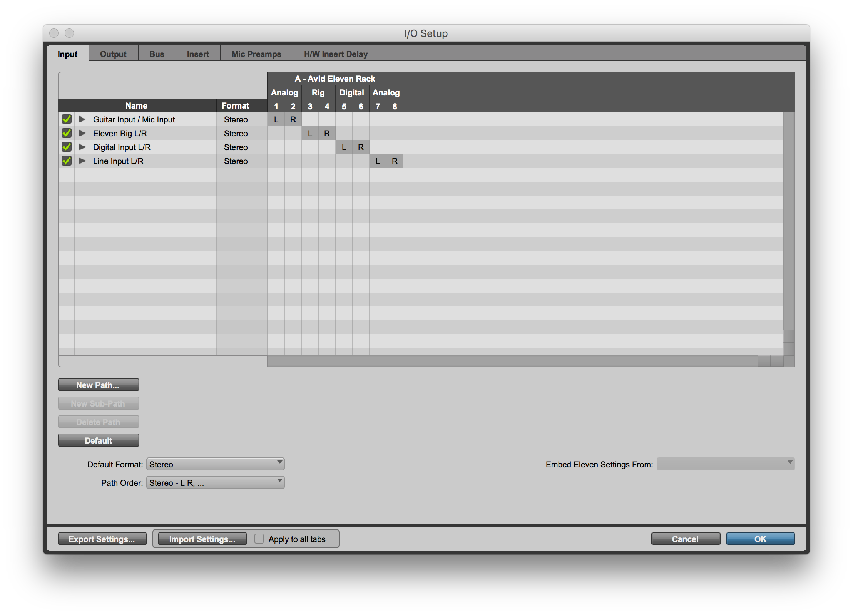This screenshot has width=853, height=616.
Task: Click the Analog 1 column header
Action: pos(276,106)
